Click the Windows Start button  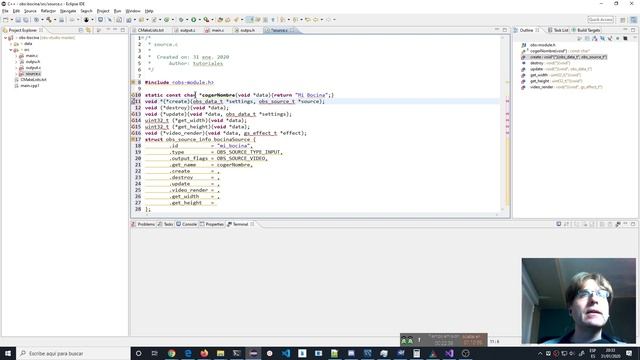click(x=8, y=353)
